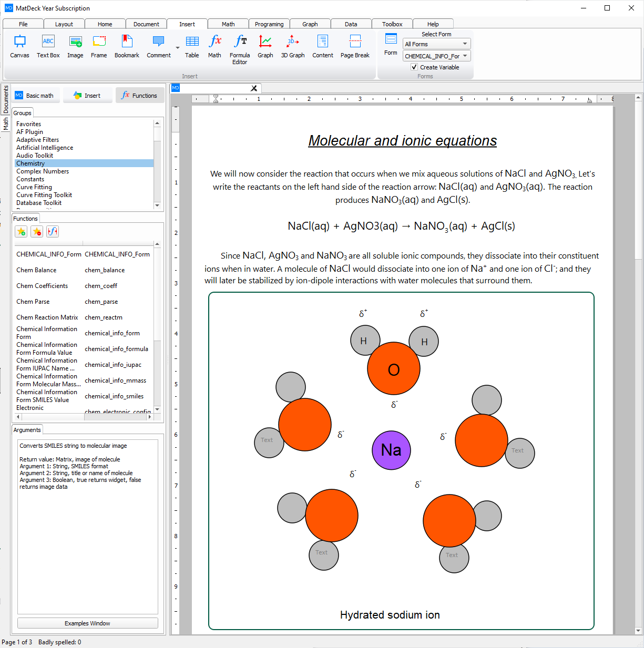Open the Examples Window
The width and height of the screenshot is (644, 648).
pos(88,623)
